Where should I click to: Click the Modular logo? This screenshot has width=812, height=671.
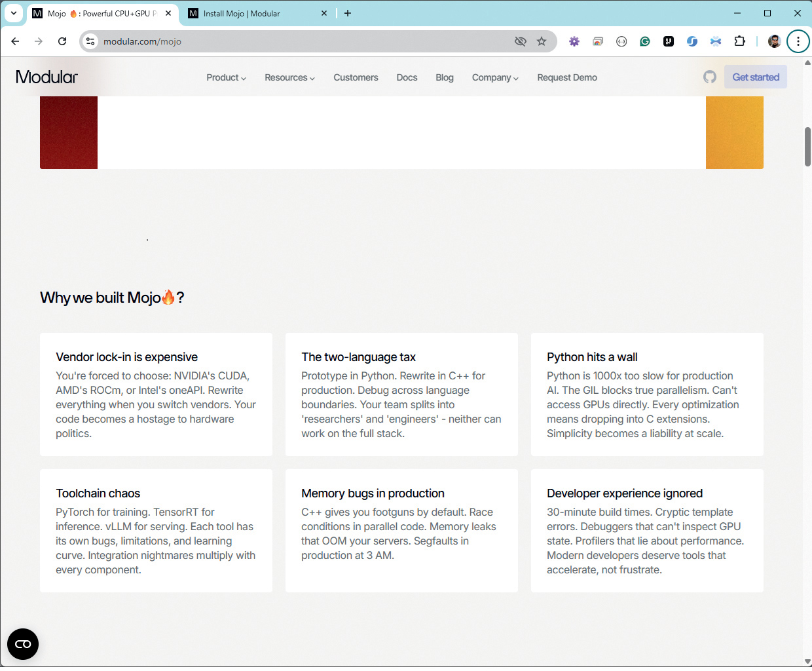[46, 77]
